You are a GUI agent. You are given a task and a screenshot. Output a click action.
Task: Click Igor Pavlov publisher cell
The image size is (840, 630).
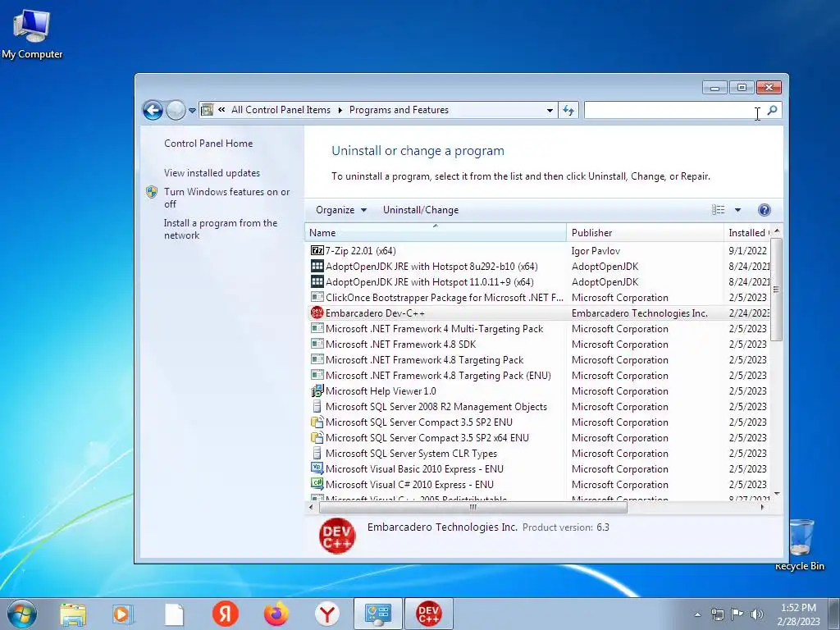tap(596, 251)
